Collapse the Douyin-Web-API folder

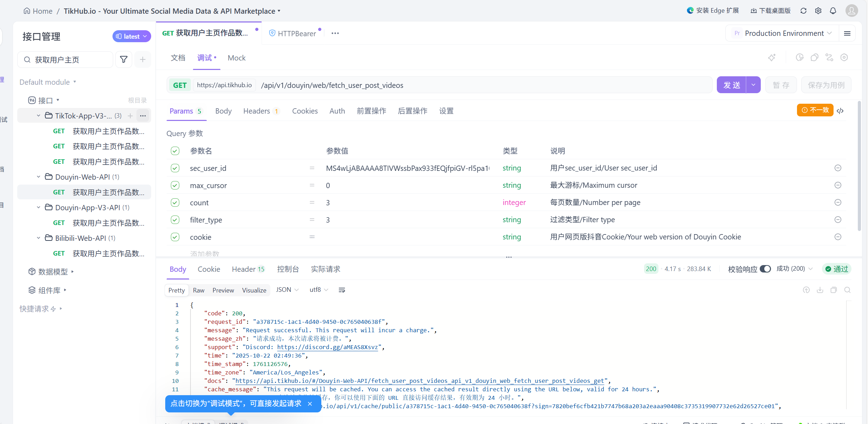[38, 177]
